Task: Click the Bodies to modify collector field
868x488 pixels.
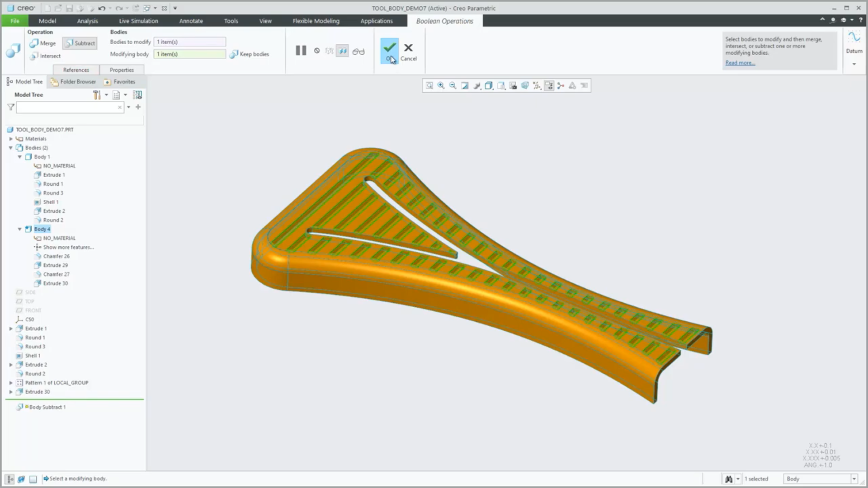Action: point(190,42)
